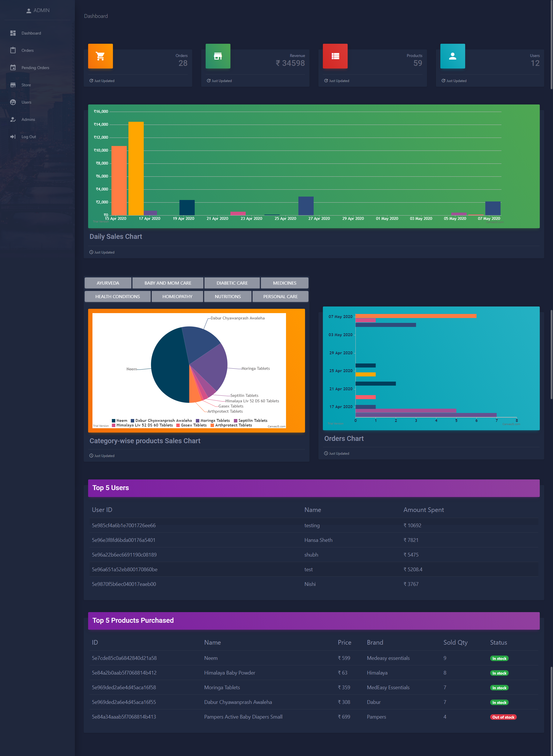Image resolution: width=553 pixels, height=756 pixels.
Task: Click the teal Users person icon
Action: [452, 56]
